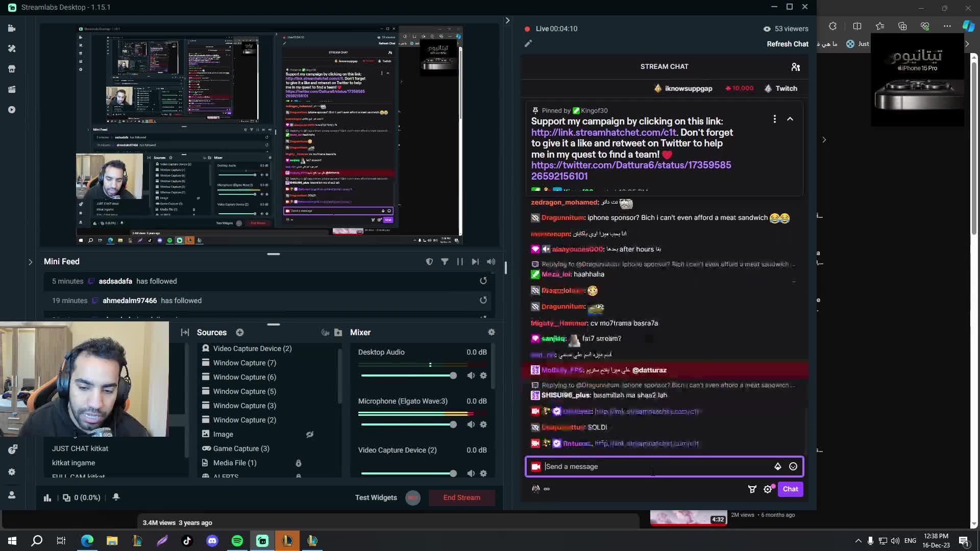Expand panel using chevron beside Mini Feed

click(x=30, y=262)
